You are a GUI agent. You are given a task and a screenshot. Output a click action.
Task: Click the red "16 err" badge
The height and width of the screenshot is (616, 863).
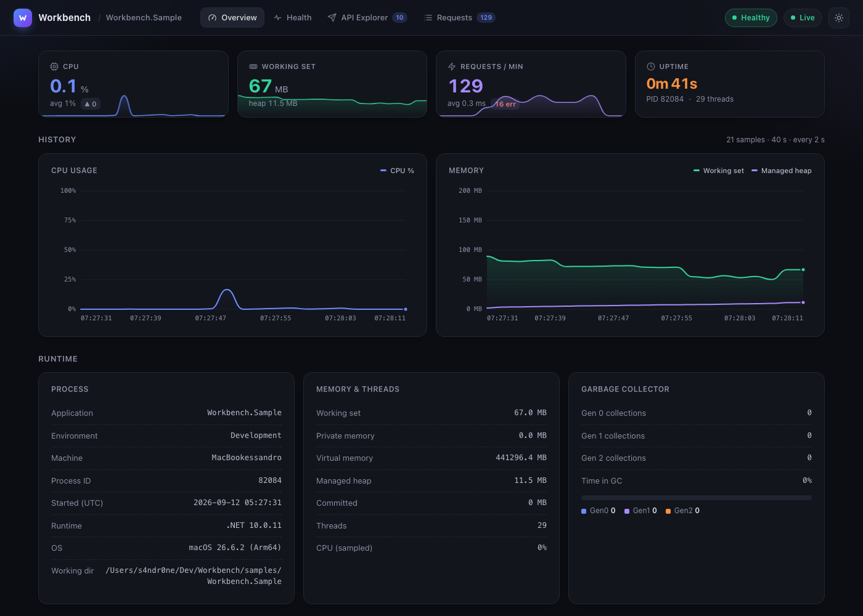[x=505, y=104]
